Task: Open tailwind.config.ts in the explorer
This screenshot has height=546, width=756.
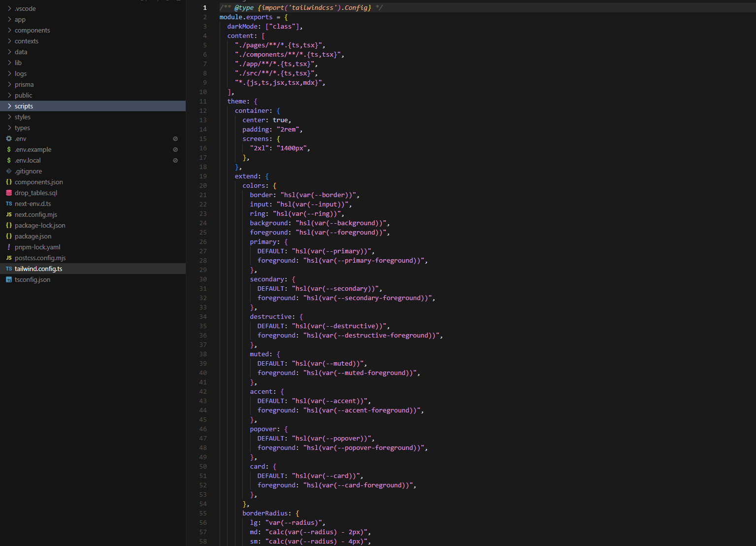Action: tap(38, 269)
